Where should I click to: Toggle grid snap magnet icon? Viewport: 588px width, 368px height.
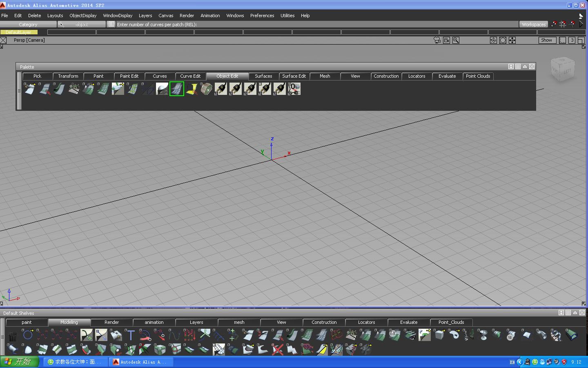coord(563,25)
